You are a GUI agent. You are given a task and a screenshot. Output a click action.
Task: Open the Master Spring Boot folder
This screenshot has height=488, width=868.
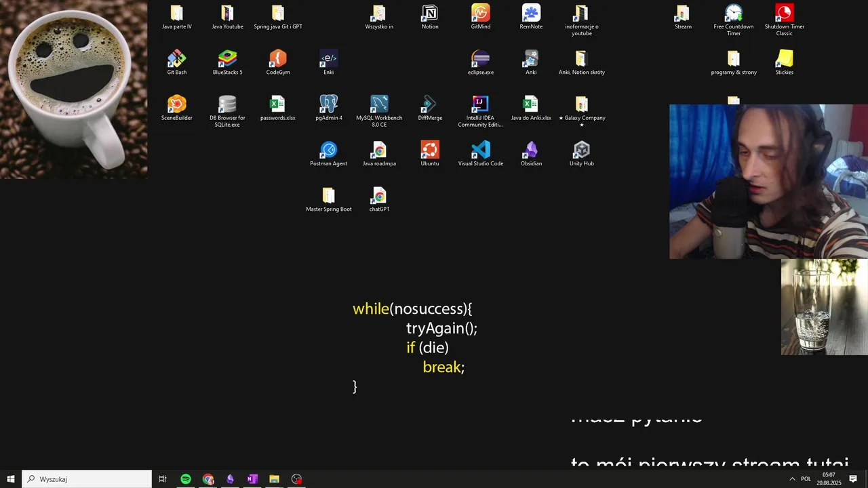coord(328,199)
